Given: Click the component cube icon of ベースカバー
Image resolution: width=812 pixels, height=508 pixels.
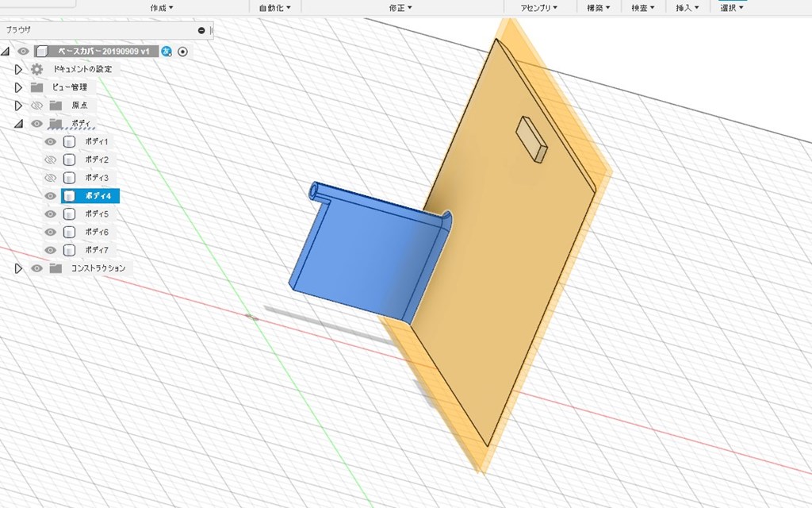Looking at the screenshot, I should point(41,52).
